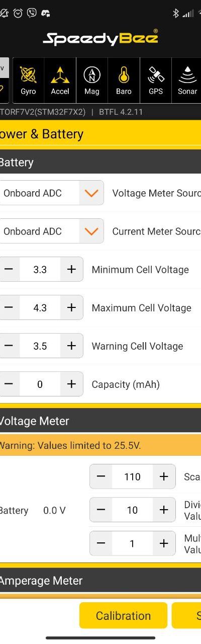Tap the SpeedyBee logo header
The width and height of the screenshot is (201, 644).
click(100, 38)
